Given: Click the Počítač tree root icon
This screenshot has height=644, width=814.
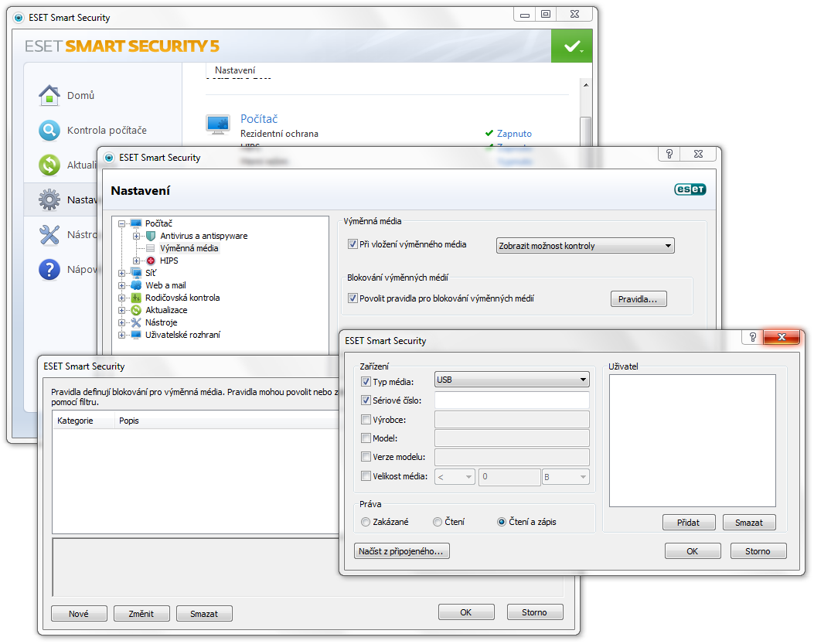Looking at the screenshot, I should point(136,223).
